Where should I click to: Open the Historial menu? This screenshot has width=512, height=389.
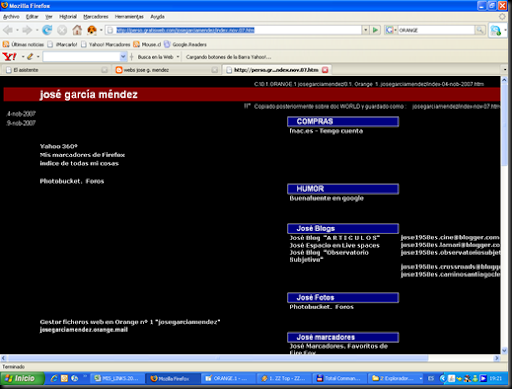tap(68, 16)
